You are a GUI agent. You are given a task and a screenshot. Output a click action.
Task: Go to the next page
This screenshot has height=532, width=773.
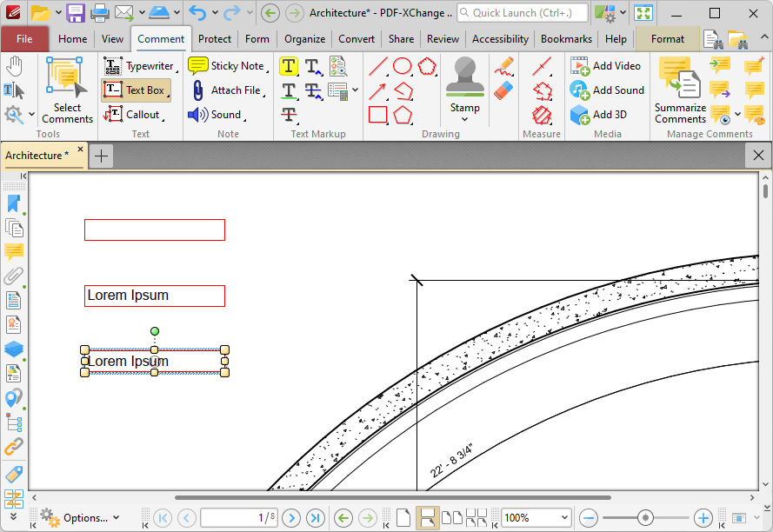(291, 518)
